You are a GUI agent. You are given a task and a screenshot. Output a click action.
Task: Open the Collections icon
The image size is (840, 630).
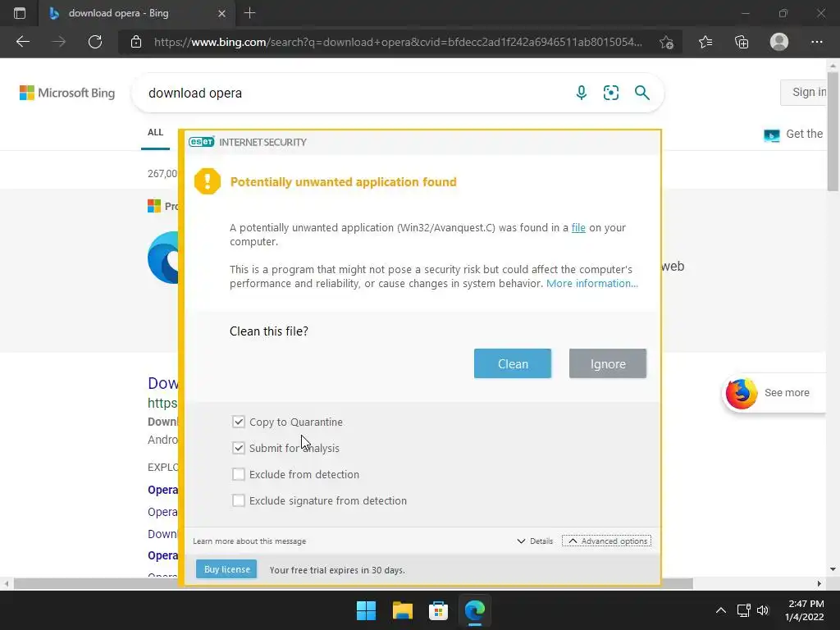[742, 42]
